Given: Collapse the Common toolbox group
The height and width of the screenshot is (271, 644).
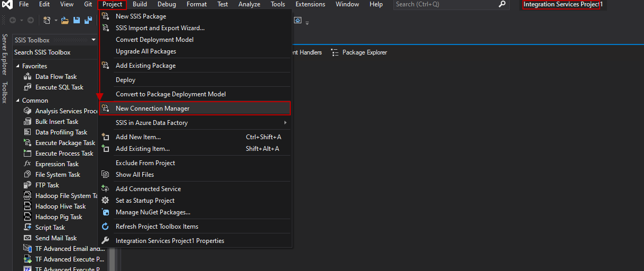Looking at the screenshot, I should tap(17, 101).
